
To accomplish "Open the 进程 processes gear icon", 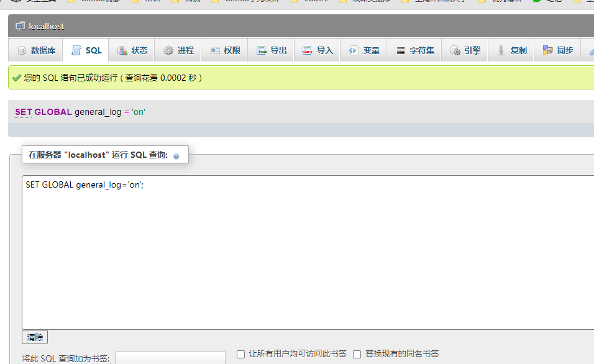I will [x=168, y=50].
